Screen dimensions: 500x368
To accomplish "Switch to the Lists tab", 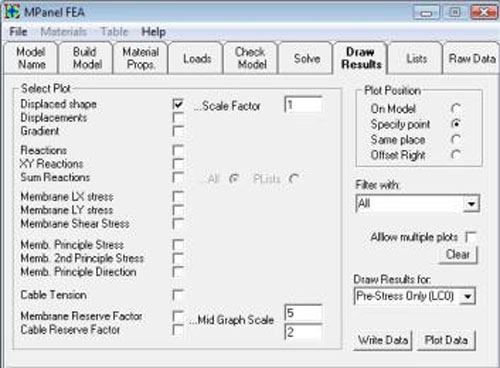I will pos(416,59).
